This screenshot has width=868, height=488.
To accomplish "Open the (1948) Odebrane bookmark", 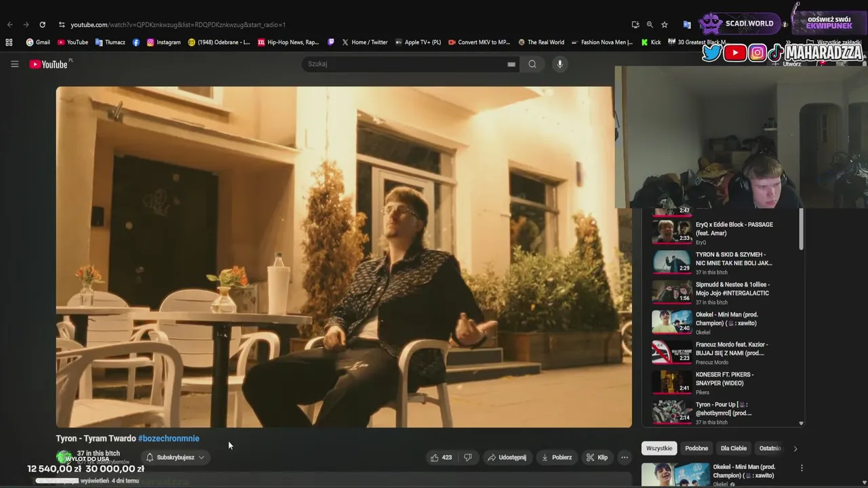I will 219,42.
